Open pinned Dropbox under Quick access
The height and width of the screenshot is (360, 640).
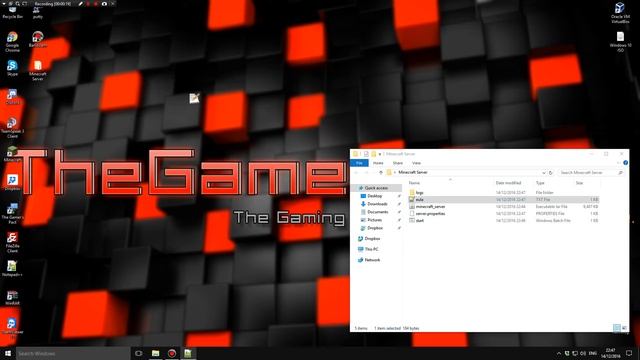click(375, 228)
